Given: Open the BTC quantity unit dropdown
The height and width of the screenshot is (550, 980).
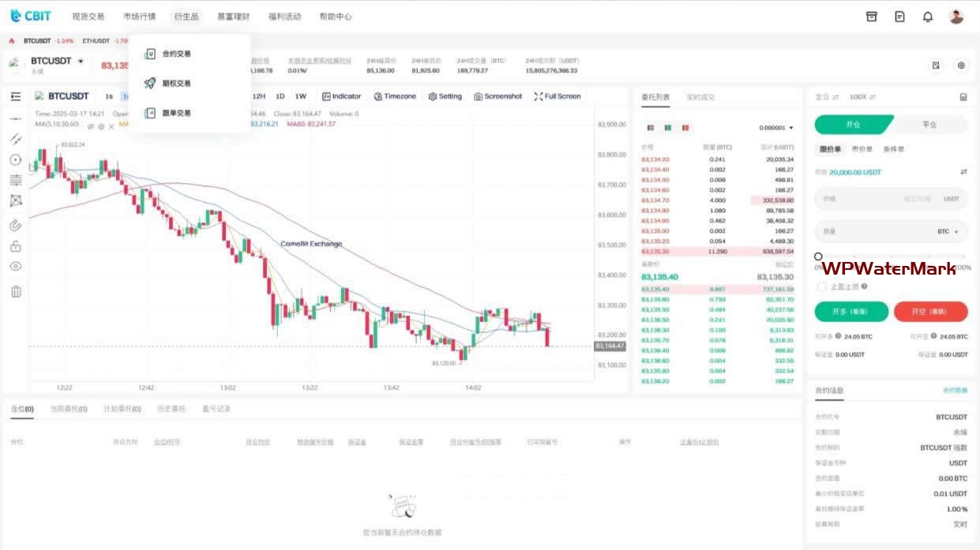Looking at the screenshot, I should tap(948, 232).
